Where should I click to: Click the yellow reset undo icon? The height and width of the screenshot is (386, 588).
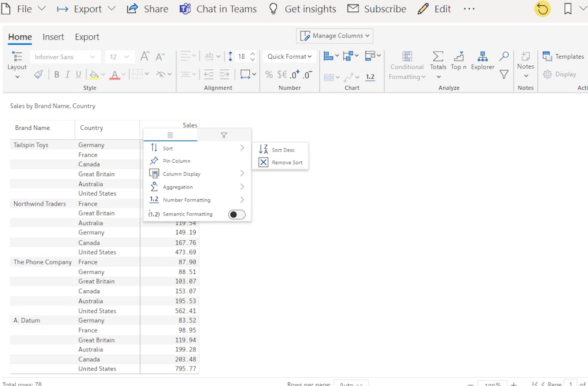pos(542,9)
